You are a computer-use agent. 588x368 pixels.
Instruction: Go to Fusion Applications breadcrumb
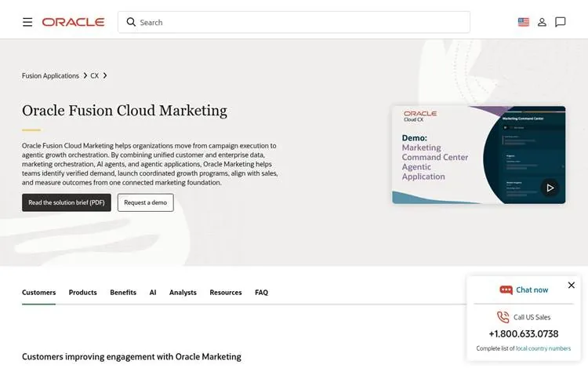[50, 76]
